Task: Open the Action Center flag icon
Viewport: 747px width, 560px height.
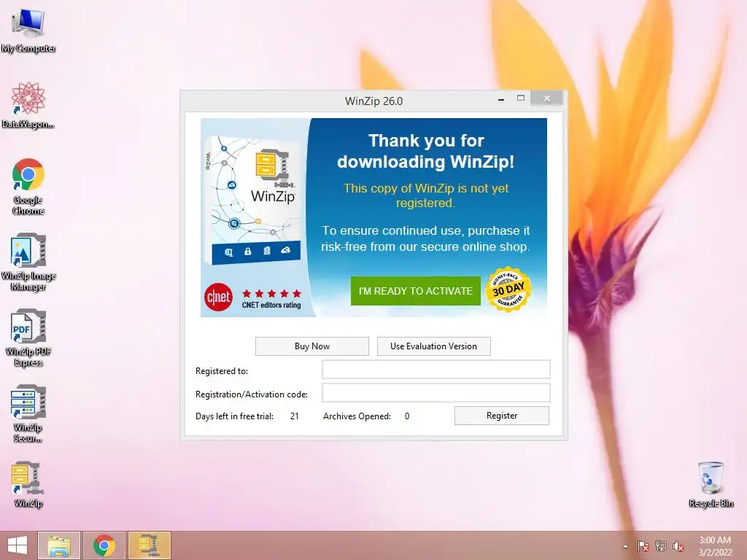Action: coord(643,546)
